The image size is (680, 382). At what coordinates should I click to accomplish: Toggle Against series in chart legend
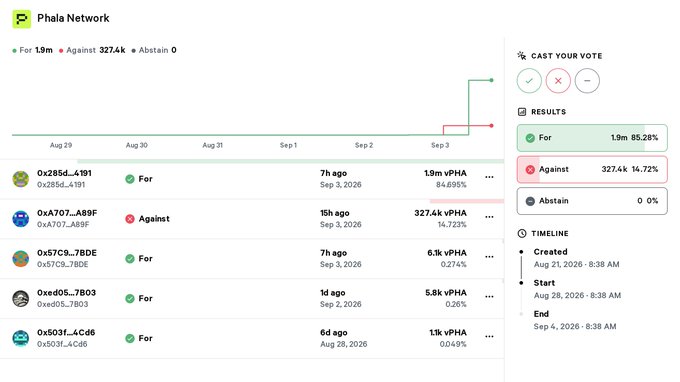[x=92, y=50]
